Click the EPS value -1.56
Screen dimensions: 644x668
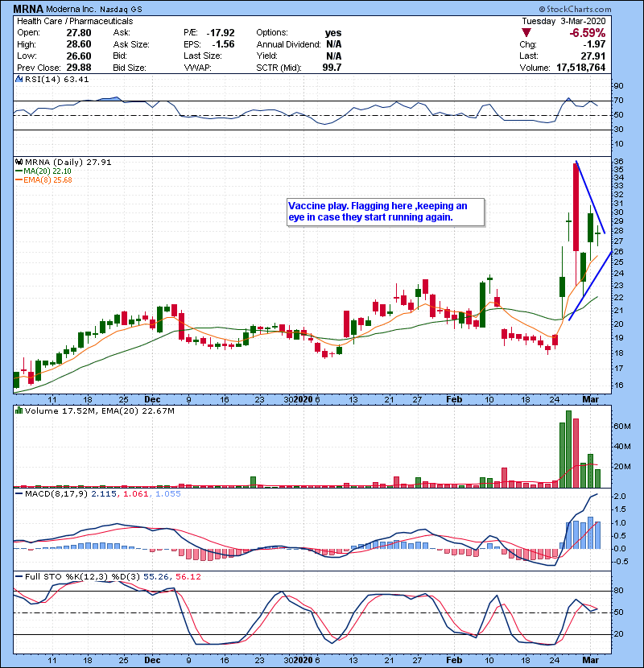coord(223,44)
